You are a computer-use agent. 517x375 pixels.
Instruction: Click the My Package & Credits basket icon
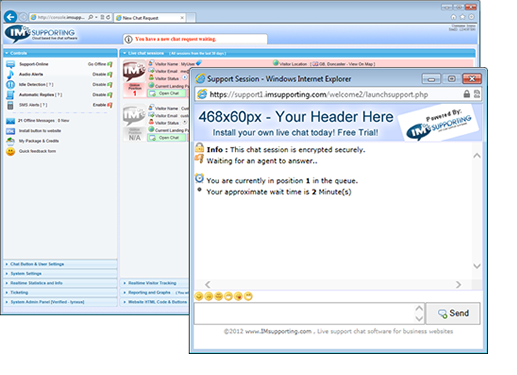tap(11, 141)
